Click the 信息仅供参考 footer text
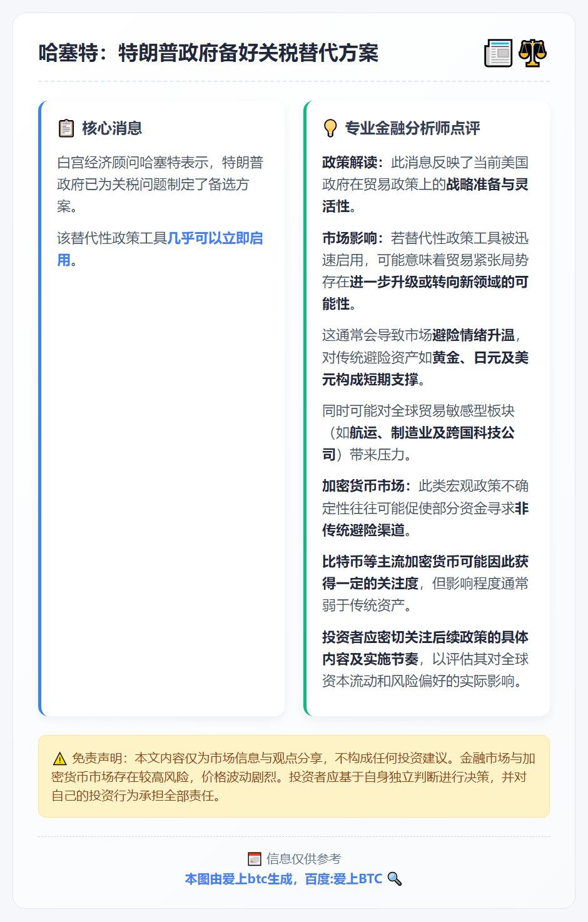 click(304, 859)
